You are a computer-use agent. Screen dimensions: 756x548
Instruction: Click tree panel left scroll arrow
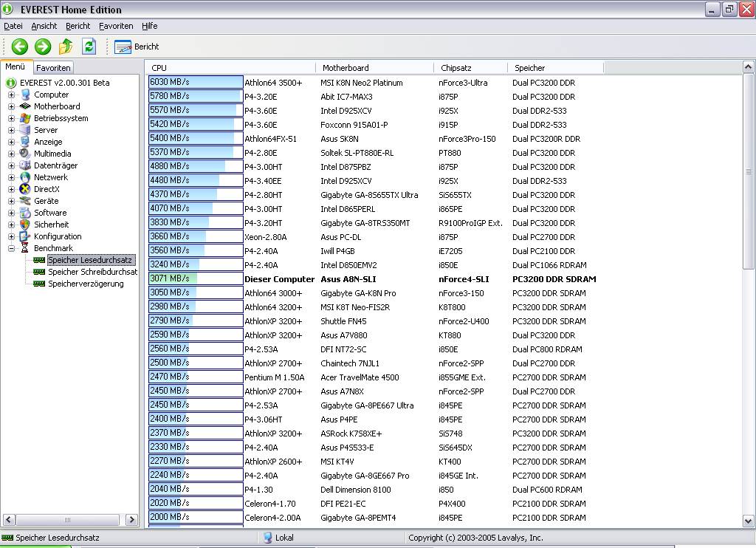click(x=9, y=519)
